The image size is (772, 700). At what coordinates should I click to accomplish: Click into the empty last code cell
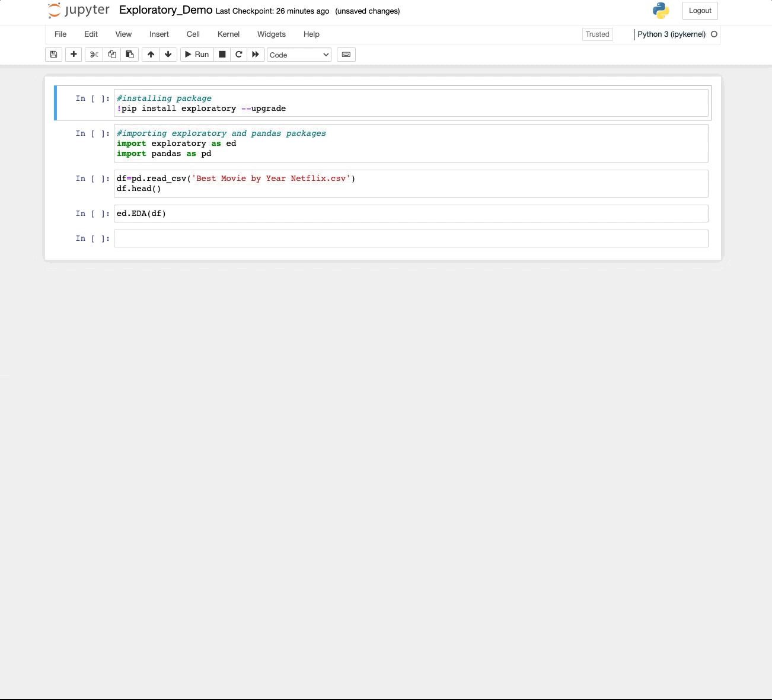[x=411, y=238]
